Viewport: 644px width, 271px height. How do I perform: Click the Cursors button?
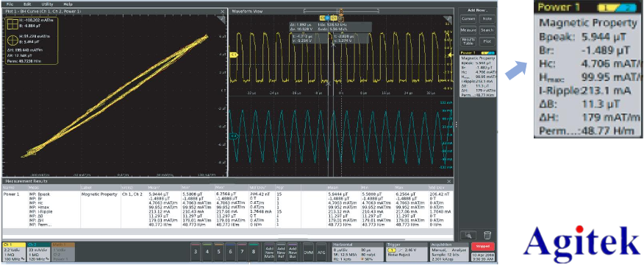468,19
